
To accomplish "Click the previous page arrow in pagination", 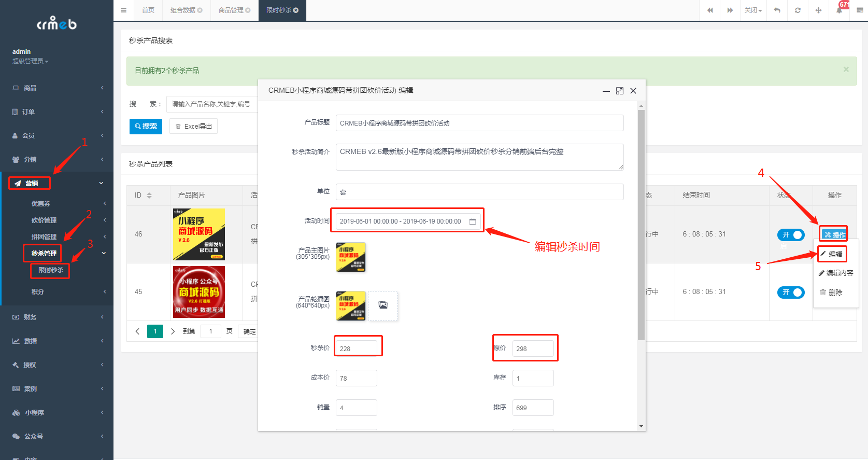I will pyautogui.click(x=137, y=331).
